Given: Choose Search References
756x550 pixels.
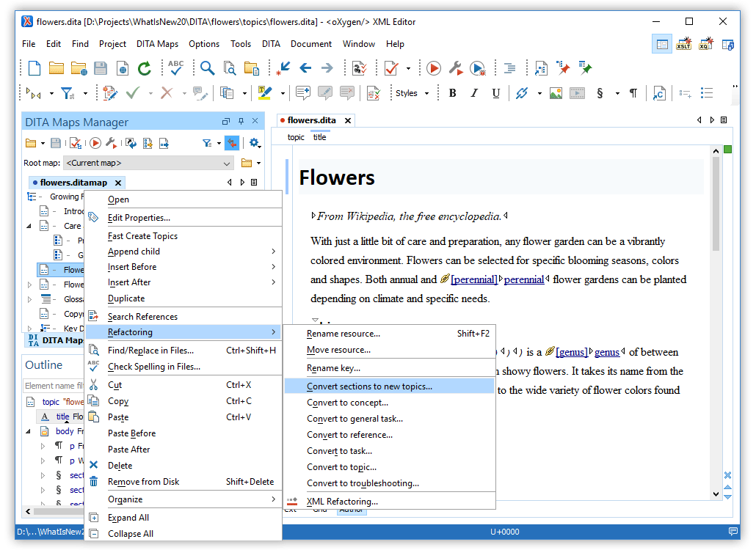Looking at the screenshot, I should [183, 316].
